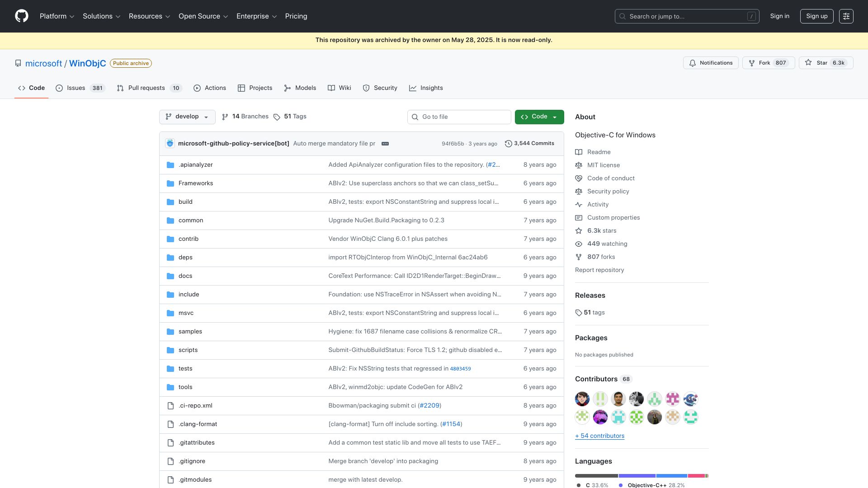Click the Activity pulse icon
Screen dimensions: 868x488
click(x=579, y=205)
